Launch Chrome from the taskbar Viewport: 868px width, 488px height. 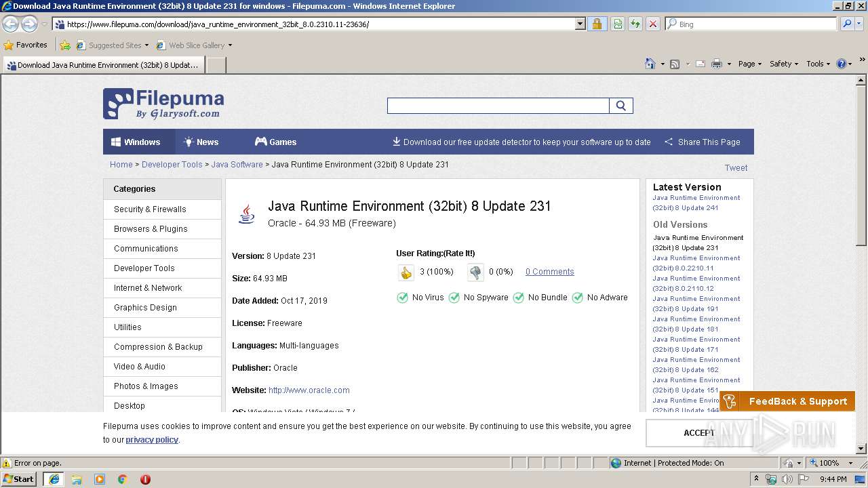[123, 479]
